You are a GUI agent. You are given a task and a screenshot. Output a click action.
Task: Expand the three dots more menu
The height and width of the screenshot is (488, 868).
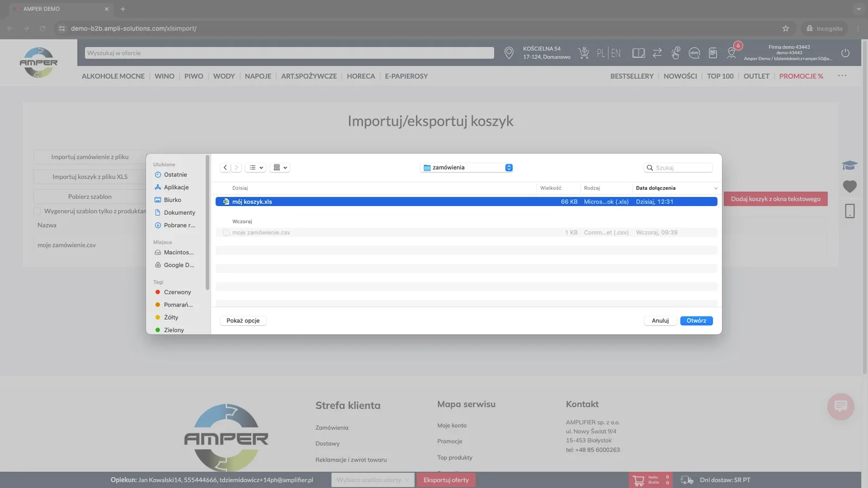[842, 75]
